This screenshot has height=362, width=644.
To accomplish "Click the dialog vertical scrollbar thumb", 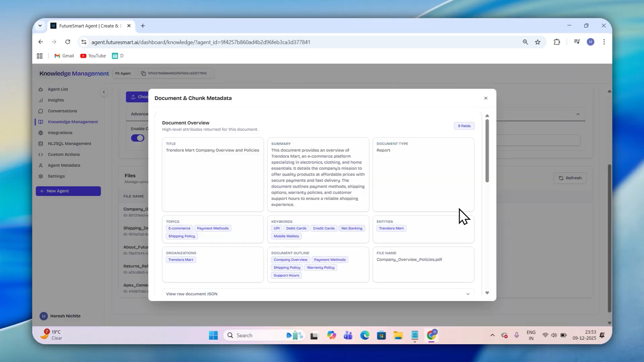I will pos(487,151).
